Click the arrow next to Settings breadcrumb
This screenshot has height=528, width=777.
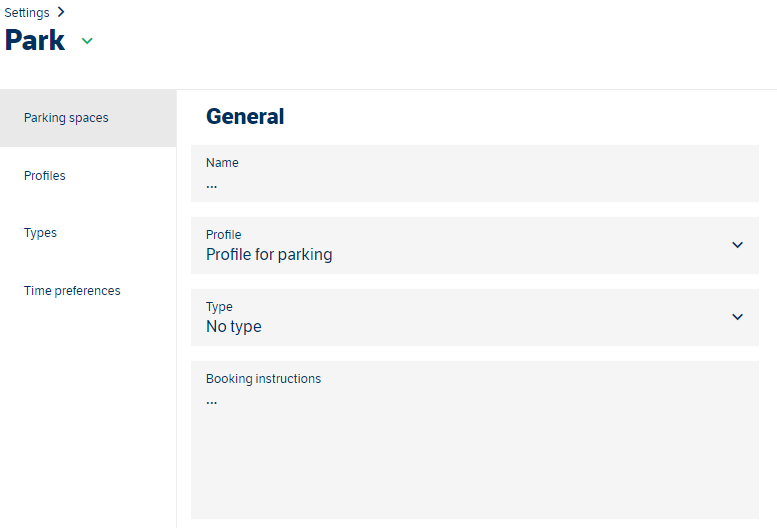pos(61,12)
